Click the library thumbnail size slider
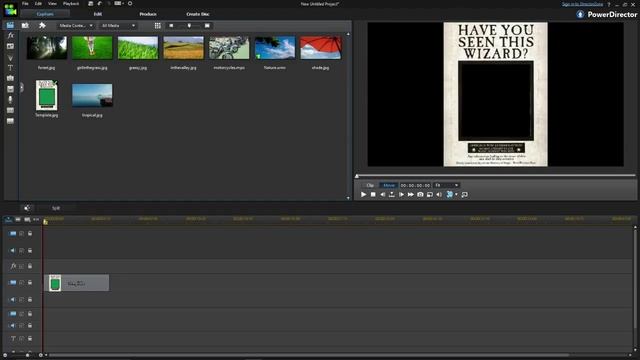 click(189, 25)
